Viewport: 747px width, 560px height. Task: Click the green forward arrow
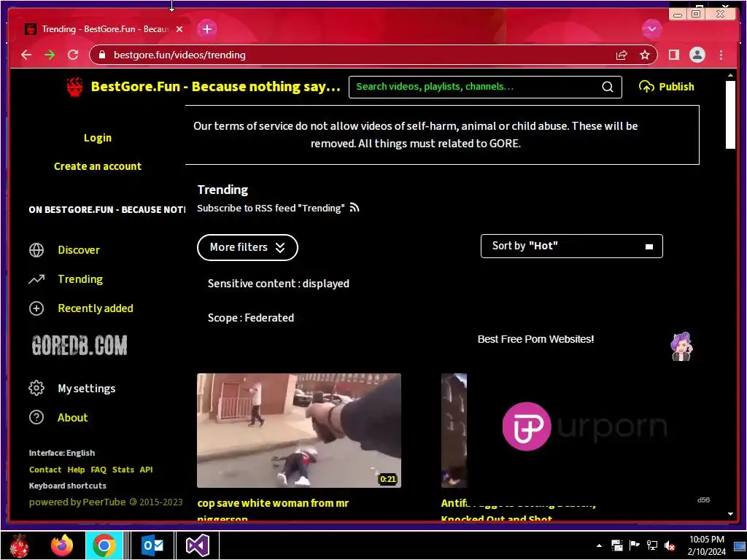[x=50, y=55]
